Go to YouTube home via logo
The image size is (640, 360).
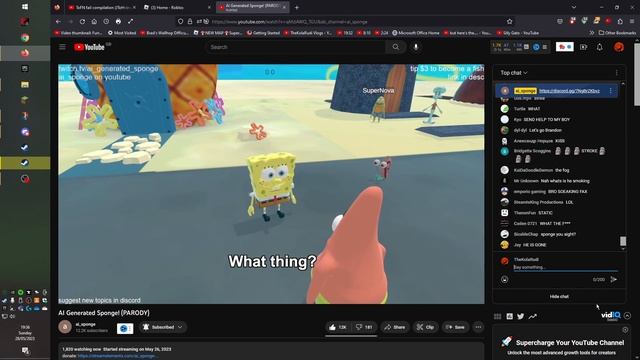coord(89,47)
